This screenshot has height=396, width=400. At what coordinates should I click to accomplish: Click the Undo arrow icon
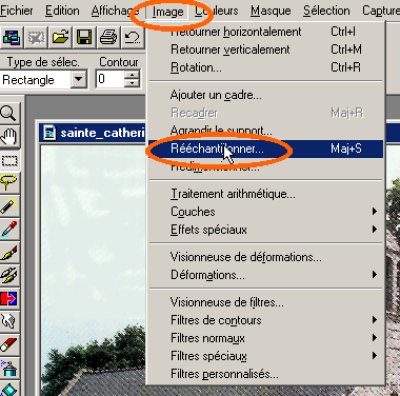(133, 37)
